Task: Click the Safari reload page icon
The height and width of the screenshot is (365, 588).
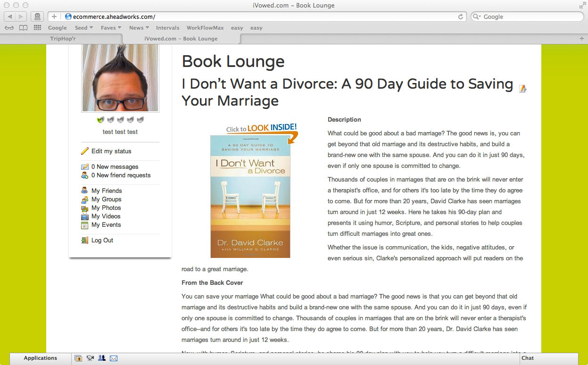Action: tap(461, 17)
